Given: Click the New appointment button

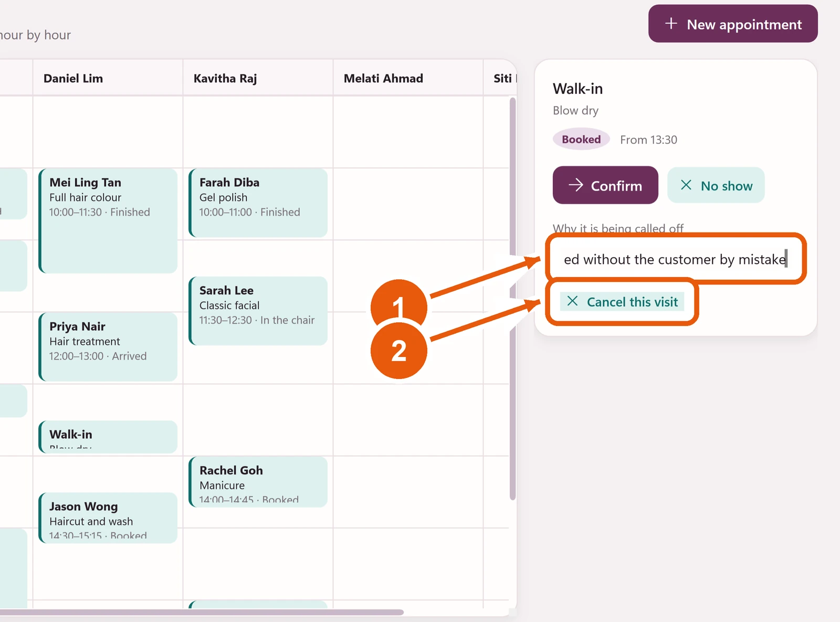Looking at the screenshot, I should point(733,24).
